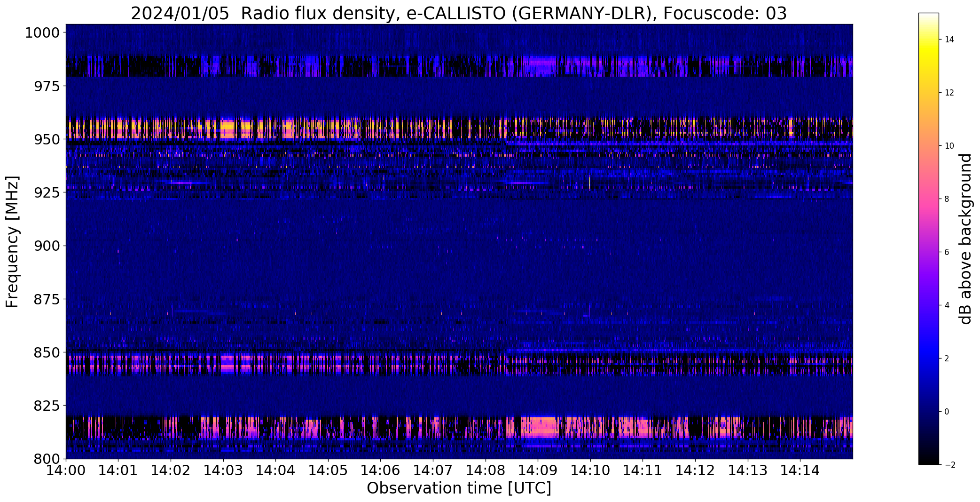
Task: Click the 14:07 time tick label
Action: tap(433, 470)
